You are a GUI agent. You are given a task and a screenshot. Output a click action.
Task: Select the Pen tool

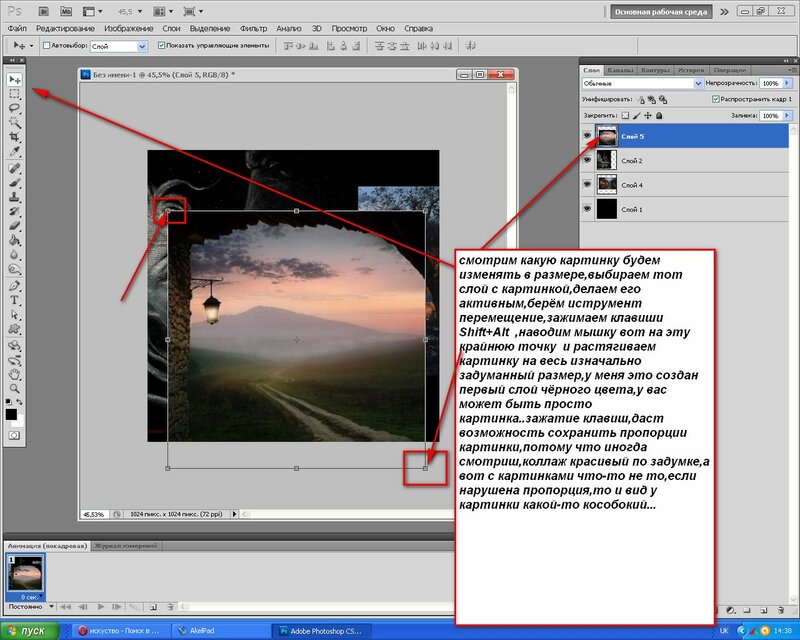pos(14,286)
